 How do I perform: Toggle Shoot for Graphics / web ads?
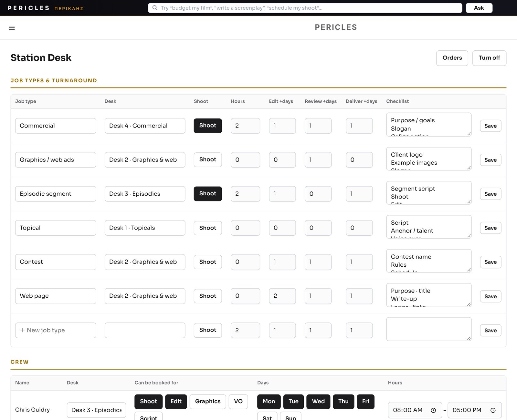[x=208, y=159]
